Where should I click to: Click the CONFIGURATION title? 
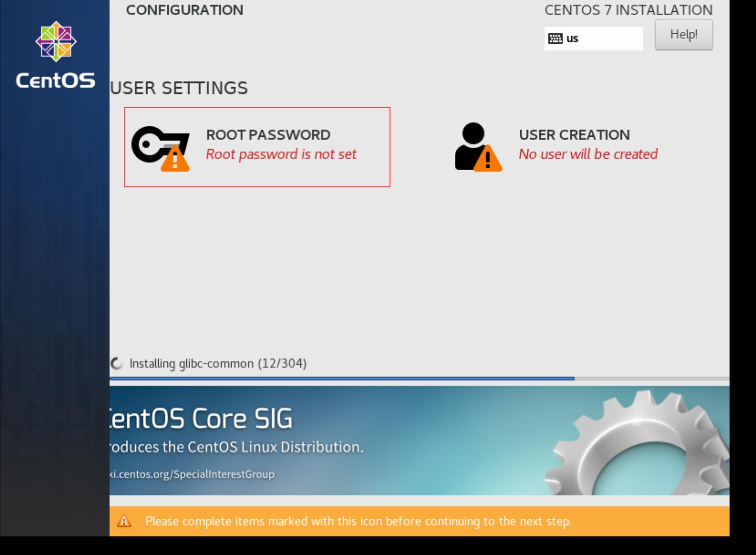click(184, 10)
